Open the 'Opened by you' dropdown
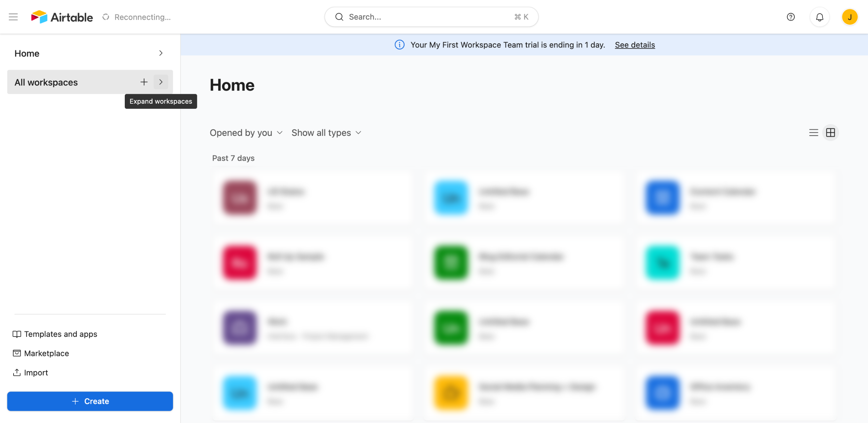 [246, 133]
